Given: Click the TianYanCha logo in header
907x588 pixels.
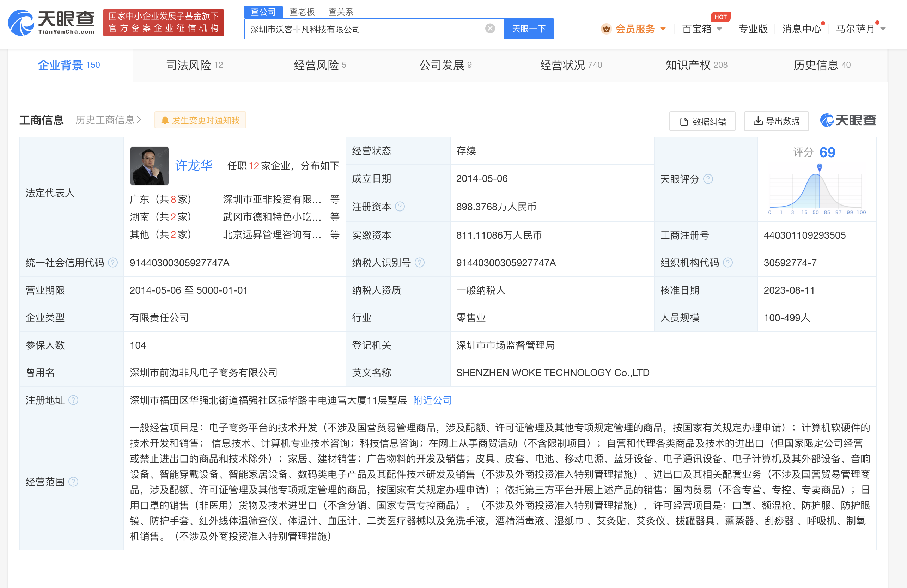Looking at the screenshot, I should click(52, 23).
